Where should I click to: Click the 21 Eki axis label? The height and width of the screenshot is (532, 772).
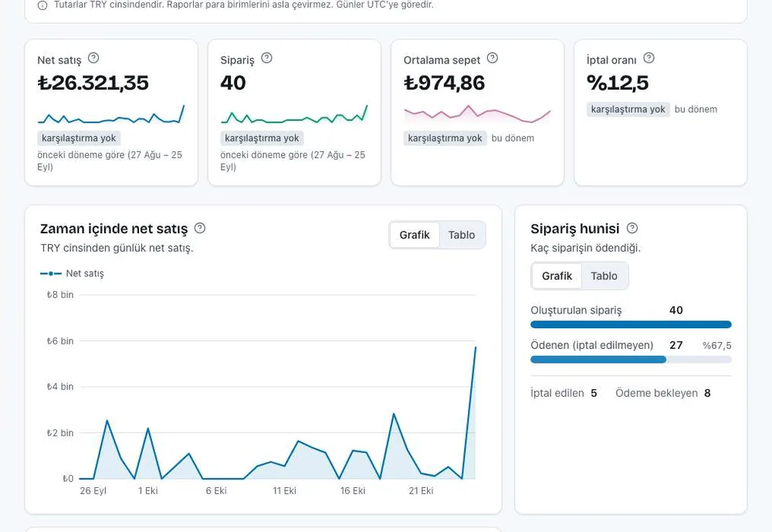click(x=421, y=490)
